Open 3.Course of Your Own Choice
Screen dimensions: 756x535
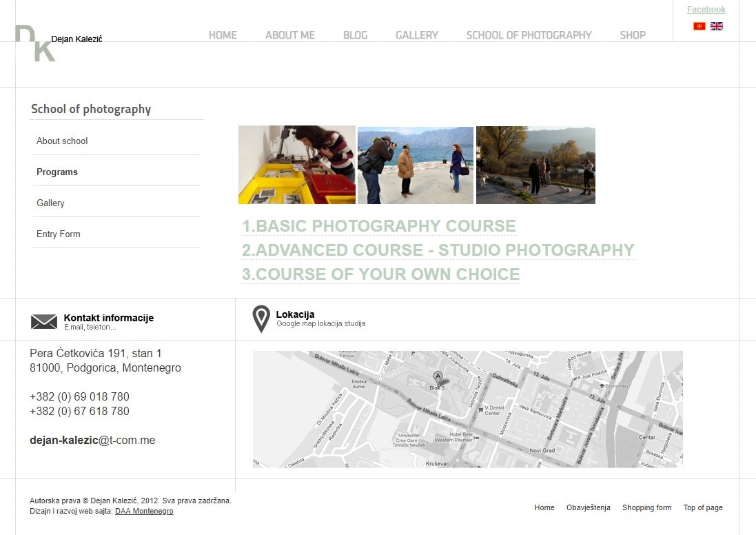tap(381, 274)
